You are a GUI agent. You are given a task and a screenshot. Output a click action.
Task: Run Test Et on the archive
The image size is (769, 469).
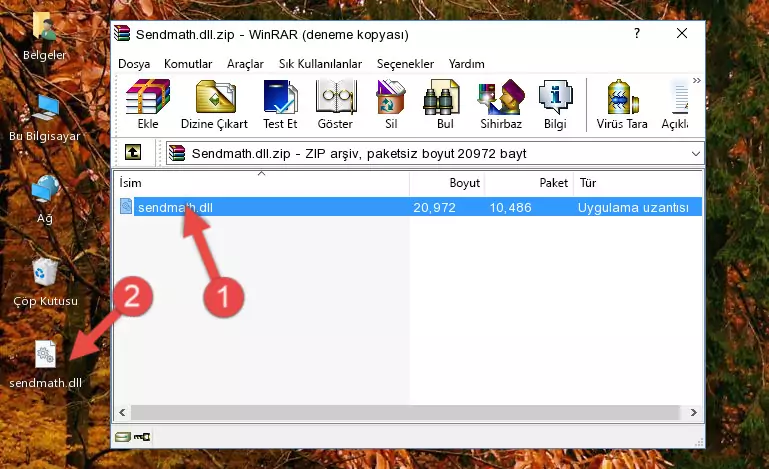(x=280, y=104)
